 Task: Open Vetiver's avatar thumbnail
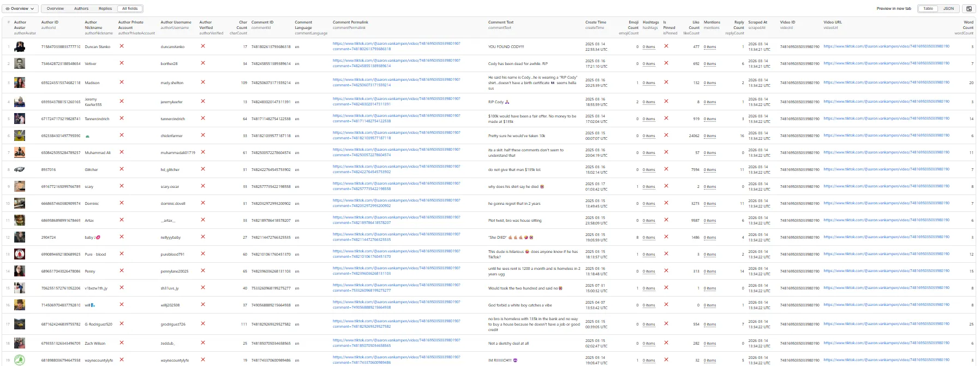pyautogui.click(x=20, y=63)
